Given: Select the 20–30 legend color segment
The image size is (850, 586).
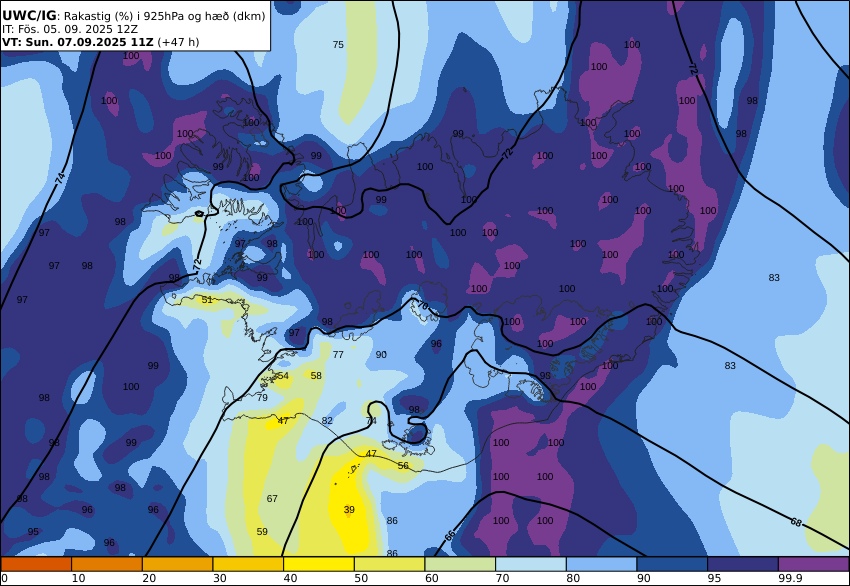Looking at the screenshot, I should (x=177, y=564).
